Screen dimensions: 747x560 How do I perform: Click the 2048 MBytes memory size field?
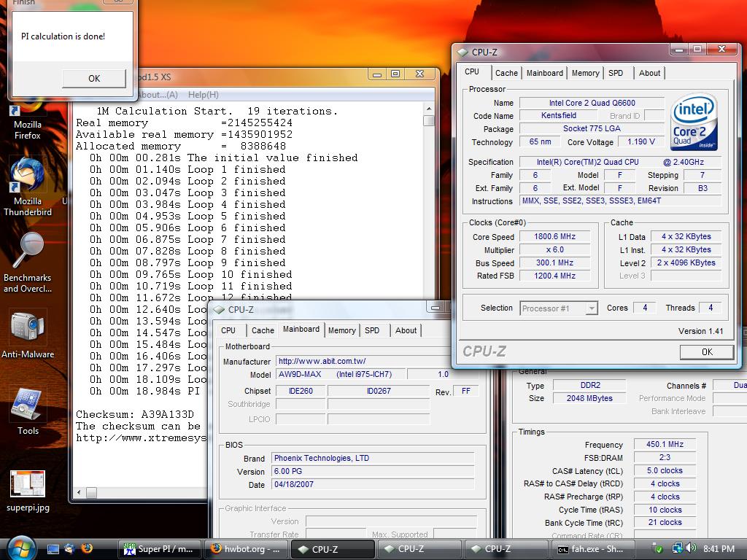(589, 398)
